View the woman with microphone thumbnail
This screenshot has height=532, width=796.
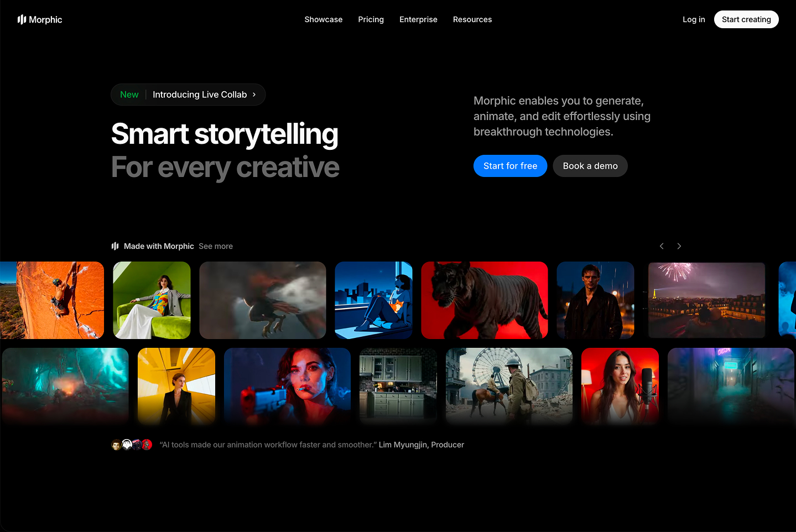[x=620, y=386]
